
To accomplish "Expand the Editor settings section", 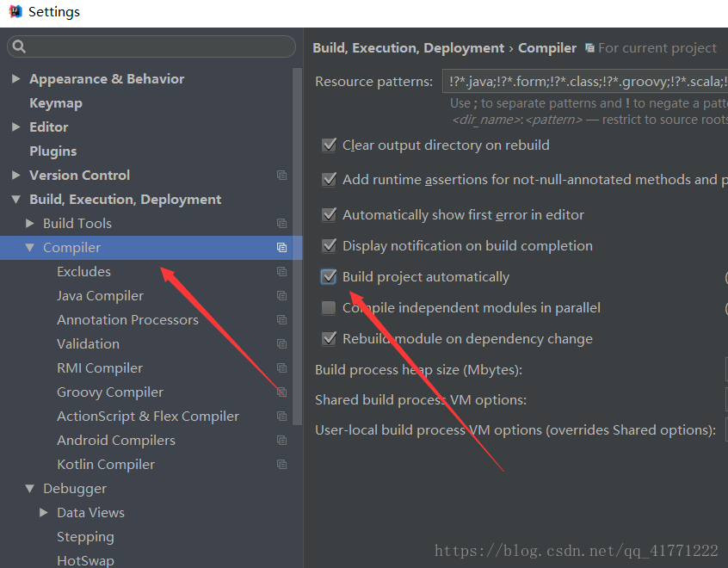I will click(x=15, y=127).
